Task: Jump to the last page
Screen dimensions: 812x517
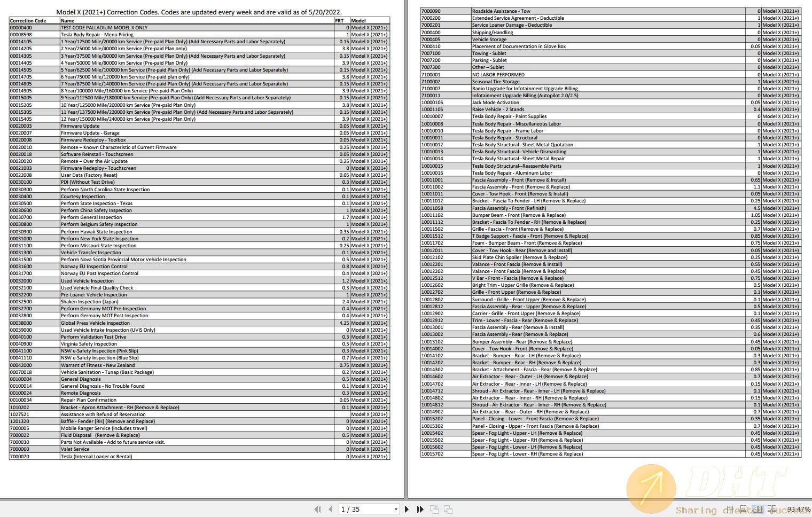Action: tap(420, 510)
